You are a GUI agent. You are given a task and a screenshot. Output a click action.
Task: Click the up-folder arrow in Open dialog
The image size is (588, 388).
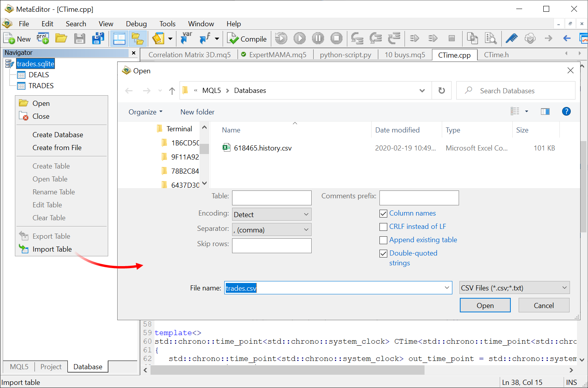[x=172, y=91]
